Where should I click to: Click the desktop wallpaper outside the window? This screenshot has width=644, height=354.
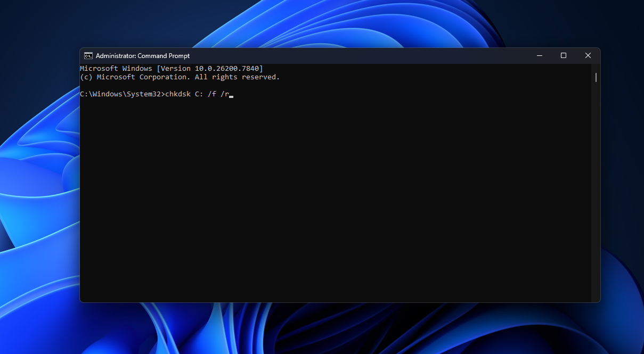tap(37, 213)
